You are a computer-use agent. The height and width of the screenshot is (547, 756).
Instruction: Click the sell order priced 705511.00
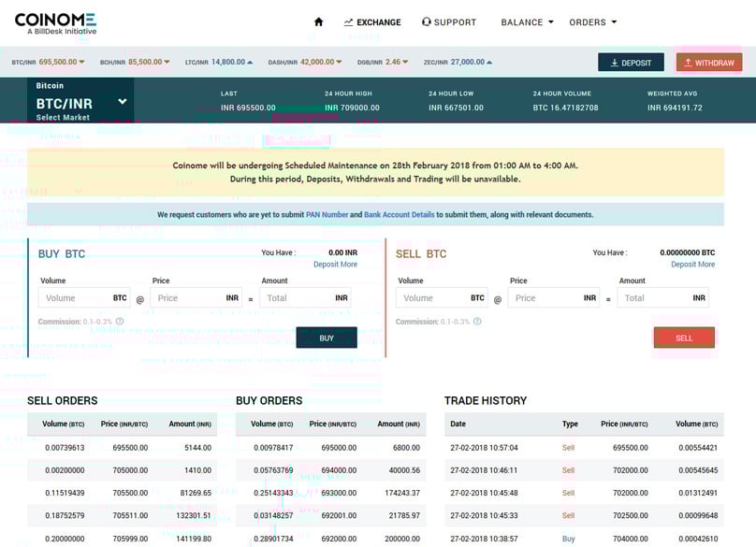pyautogui.click(x=122, y=515)
